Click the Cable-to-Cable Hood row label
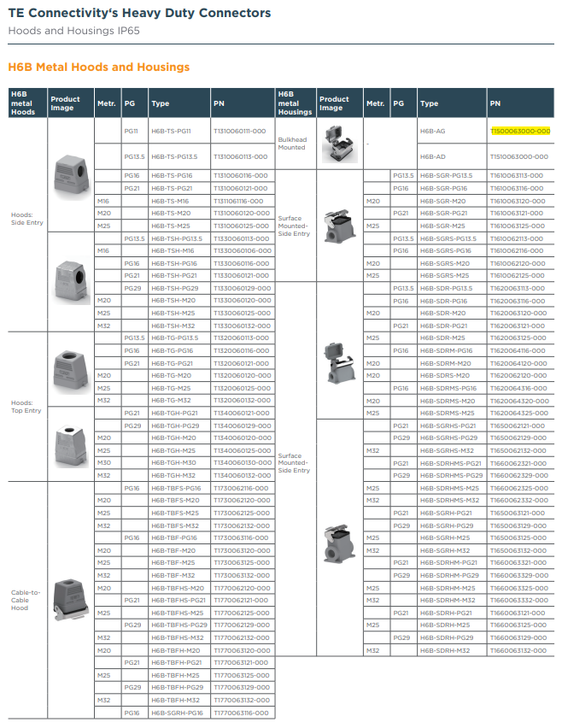The width and height of the screenshot is (562, 728). [26, 600]
